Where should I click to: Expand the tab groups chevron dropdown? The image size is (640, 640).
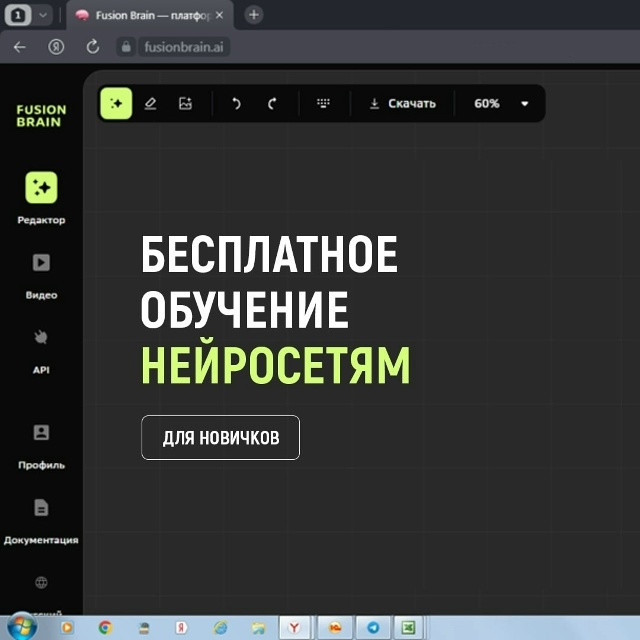tap(43, 16)
